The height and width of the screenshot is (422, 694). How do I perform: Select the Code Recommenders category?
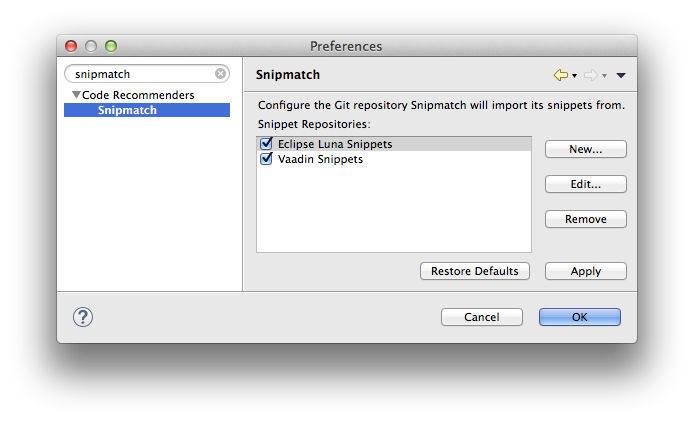point(138,95)
